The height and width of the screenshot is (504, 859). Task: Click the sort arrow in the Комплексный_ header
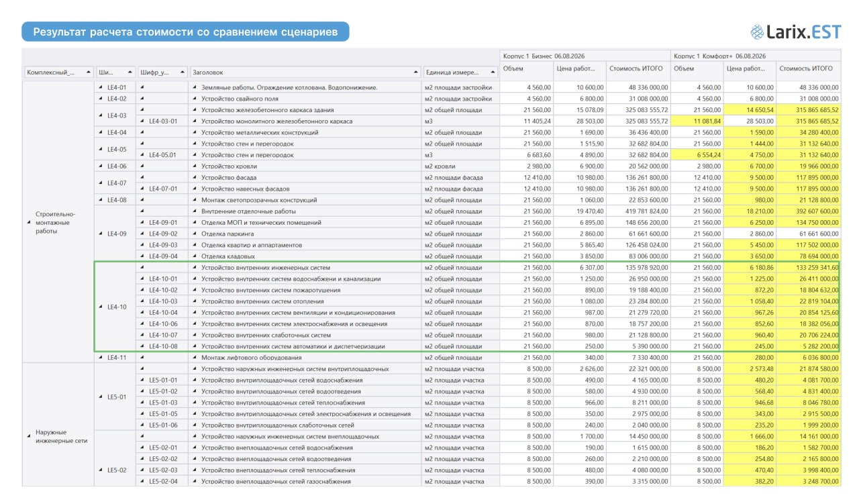(89, 72)
